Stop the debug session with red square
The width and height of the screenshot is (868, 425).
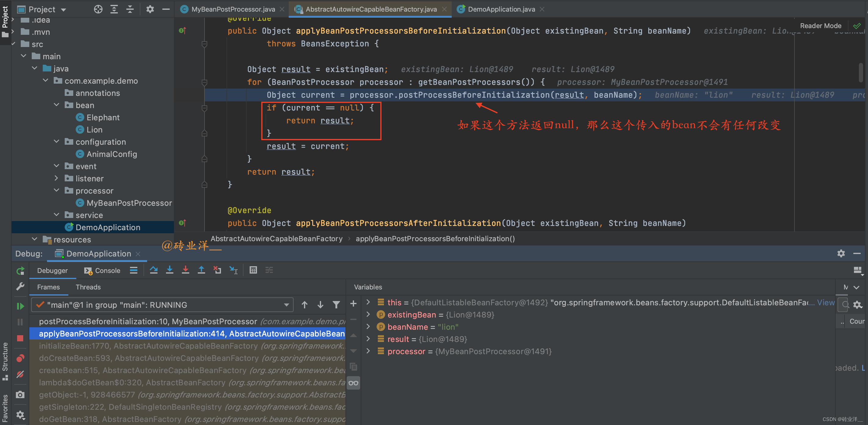coord(20,338)
